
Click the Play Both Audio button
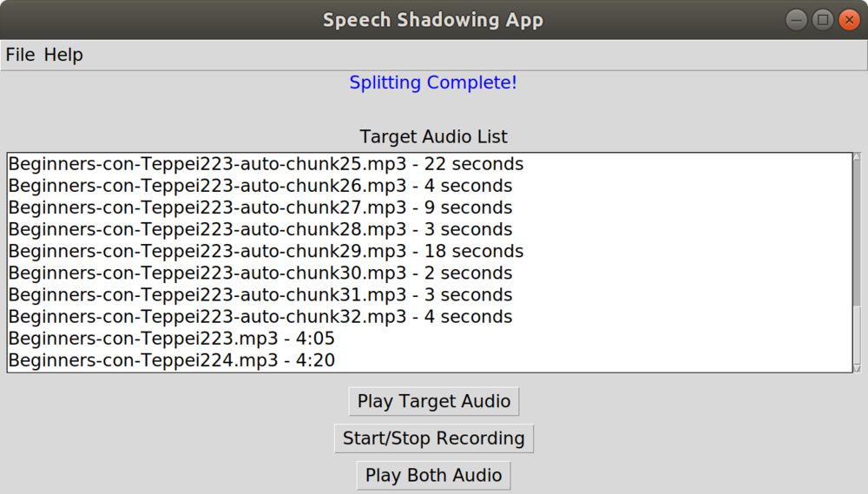433,475
